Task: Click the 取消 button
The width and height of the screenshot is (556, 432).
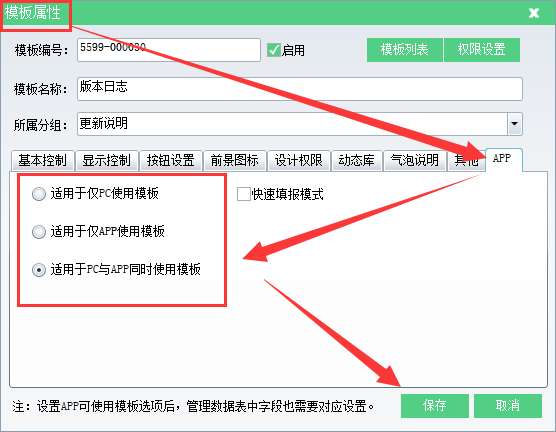Action: coord(508,406)
